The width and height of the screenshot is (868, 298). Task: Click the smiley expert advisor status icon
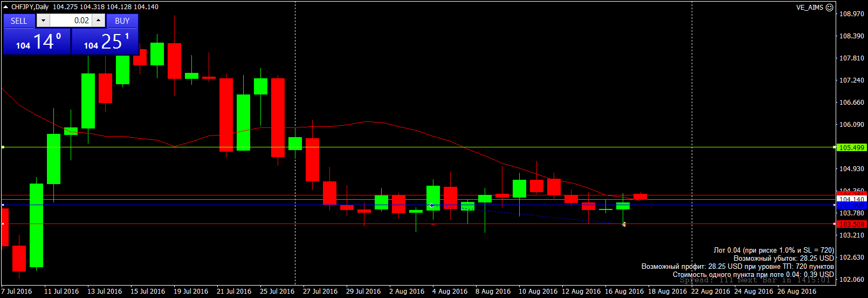(830, 8)
